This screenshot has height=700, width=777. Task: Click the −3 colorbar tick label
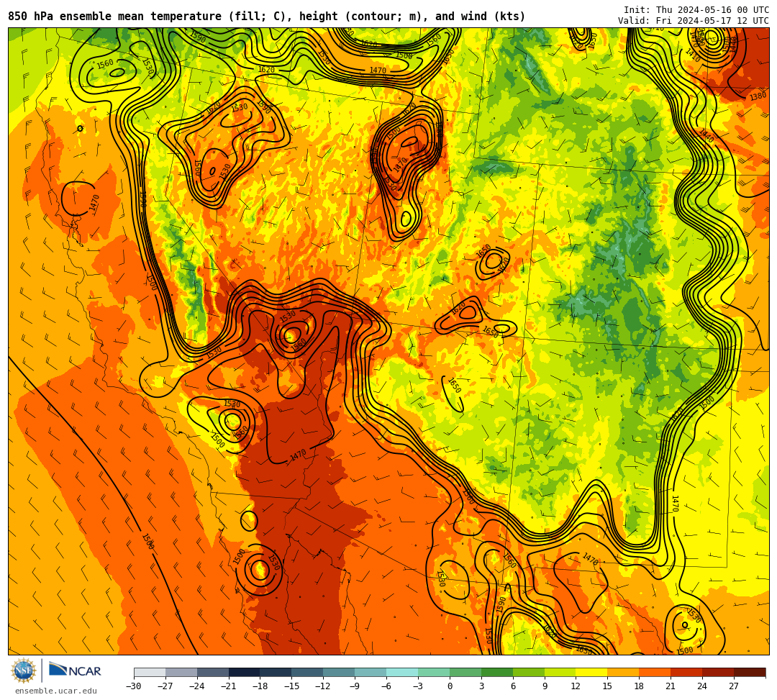tap(418, 686)
